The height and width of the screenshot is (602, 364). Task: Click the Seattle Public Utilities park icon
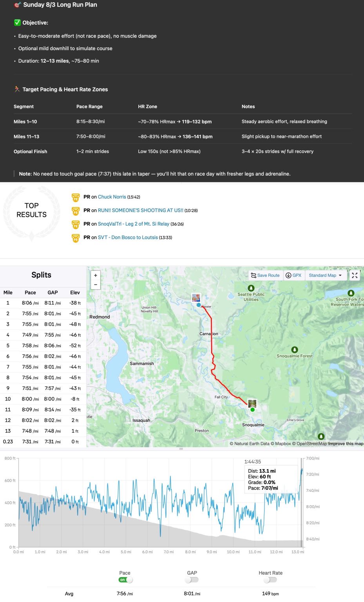(x=251, y=288)
